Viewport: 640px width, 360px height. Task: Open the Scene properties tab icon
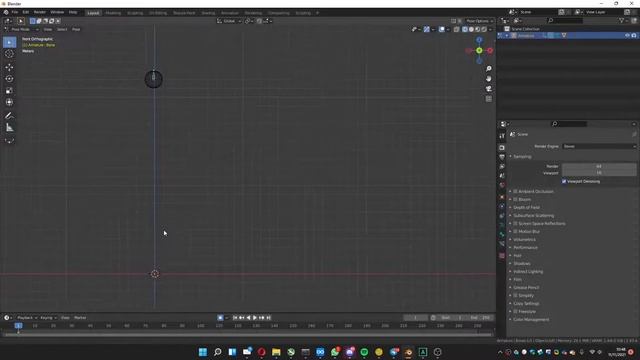click(502, 176)
